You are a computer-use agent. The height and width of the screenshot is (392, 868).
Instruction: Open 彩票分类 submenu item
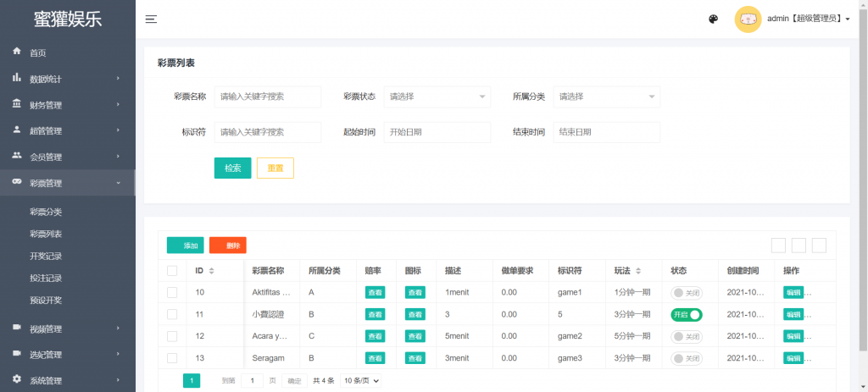[x=46, y=212]
